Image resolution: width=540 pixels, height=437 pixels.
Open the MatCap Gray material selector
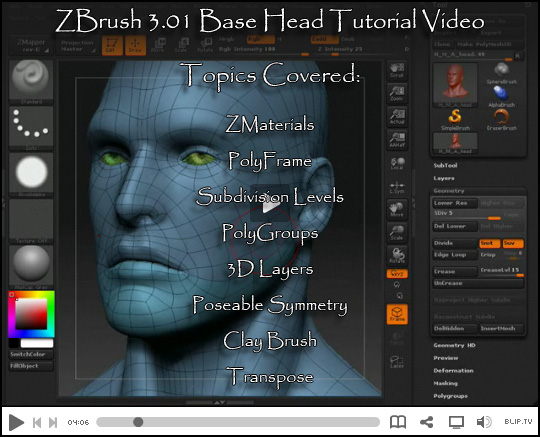click(x=31, y=267)
